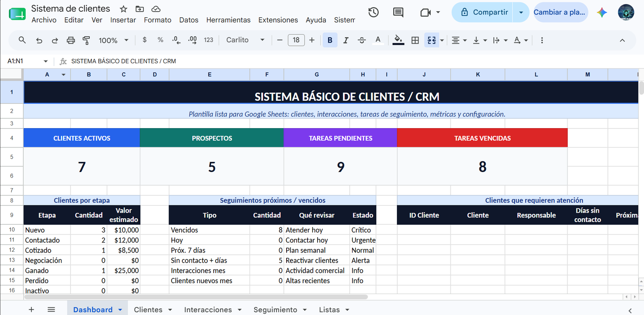This screenshot has height=315, width=644.
Task: Collapse the menus with up chevron
Action: coord(622,40)
